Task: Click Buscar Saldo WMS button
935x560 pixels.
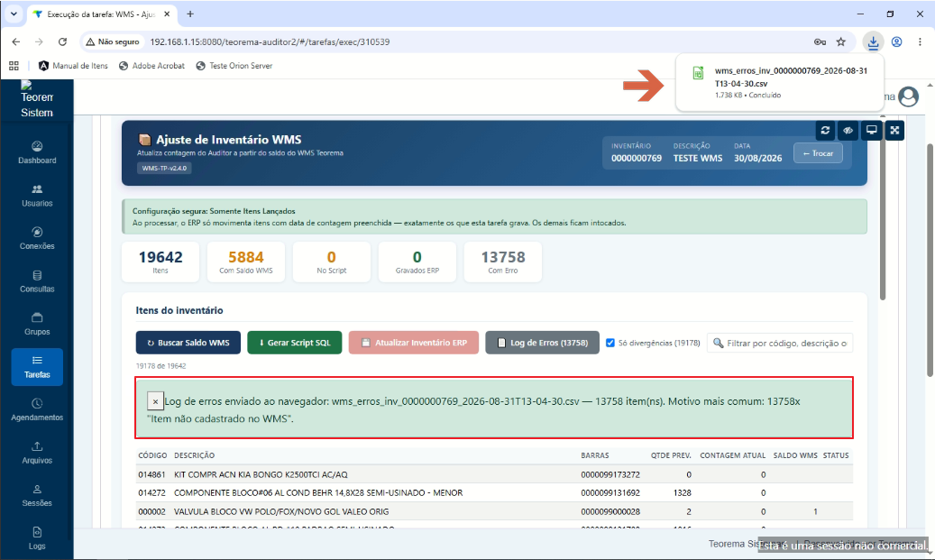Action: [188, 343]
